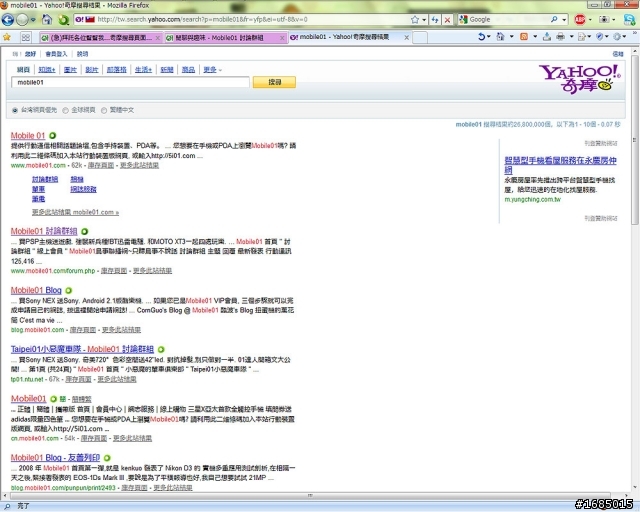Click the orange RSS feed icon
This screenshot has height=512, width=640.
tap(524, 37)
